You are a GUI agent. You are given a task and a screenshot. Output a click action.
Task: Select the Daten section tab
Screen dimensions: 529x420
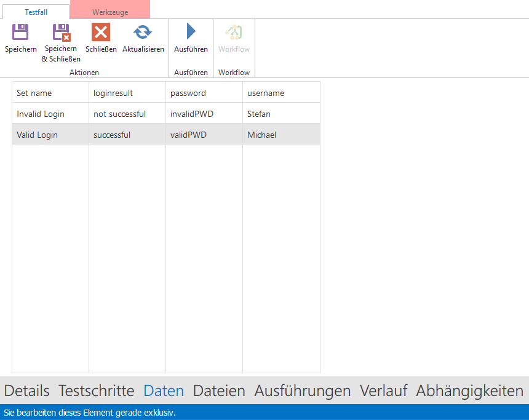point(164,390)
